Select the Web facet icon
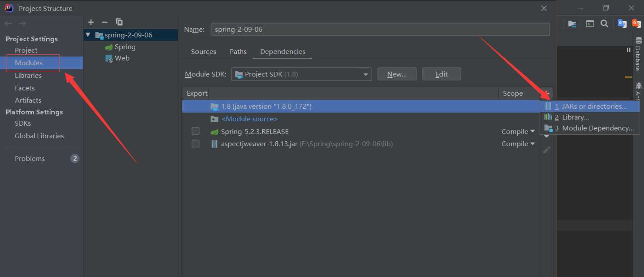The height and width of the screenshot is (277, 644). pos(109,58)
